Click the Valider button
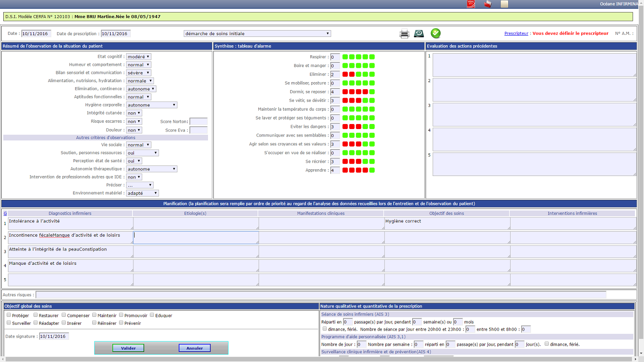Image resolution: width=644 pixels, height=362 pixels. tap(128, 348)
